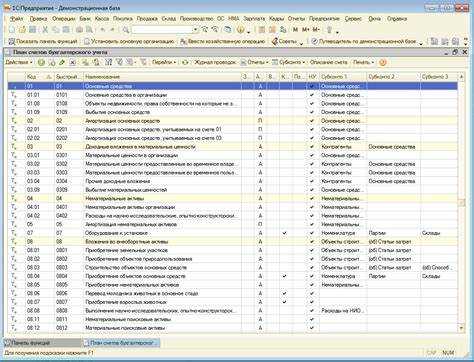Click Журнал проводок button
This screenshot has height=362, width=474.
[x=215, y=62]
